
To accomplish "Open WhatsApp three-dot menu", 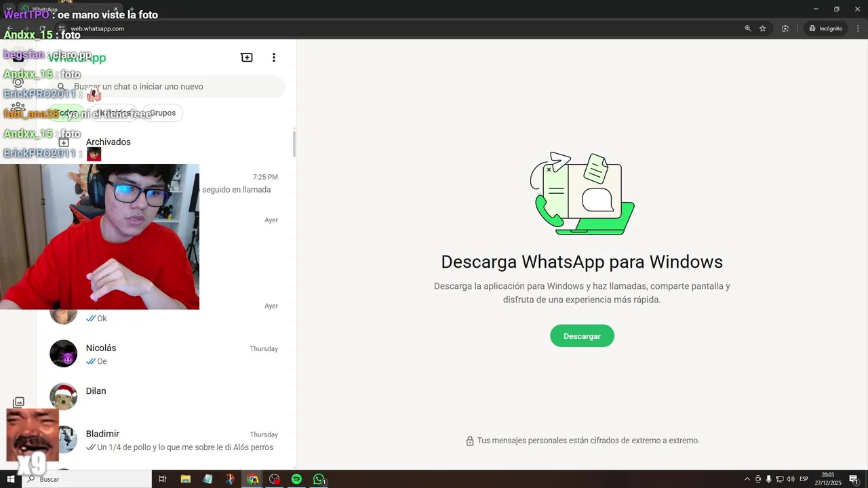I will (274, 58).
